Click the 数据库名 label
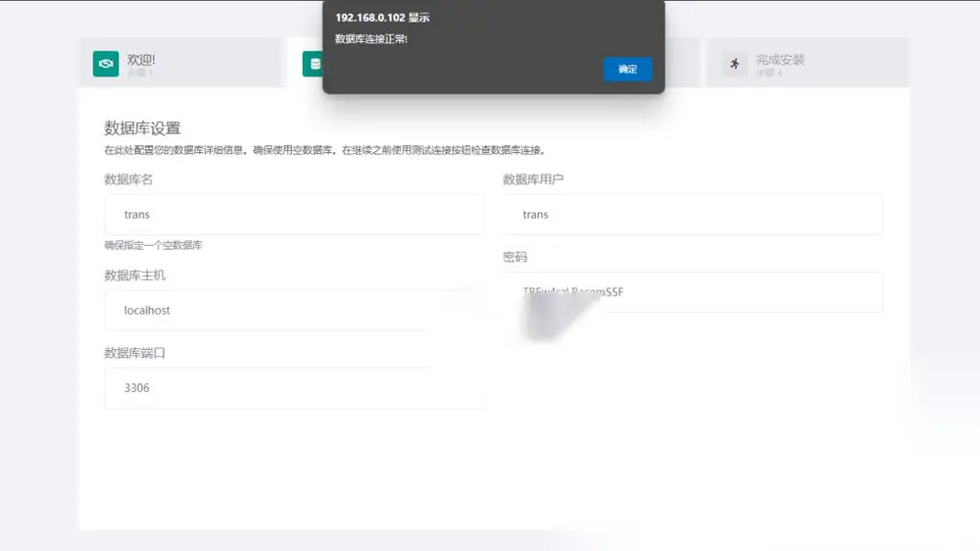 (128, 179)
